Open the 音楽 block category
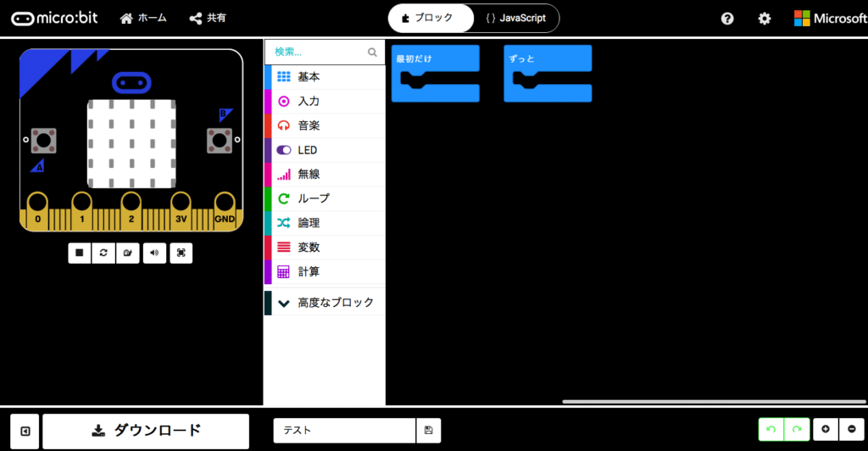868x451 pixels. (x=325, y=125)
